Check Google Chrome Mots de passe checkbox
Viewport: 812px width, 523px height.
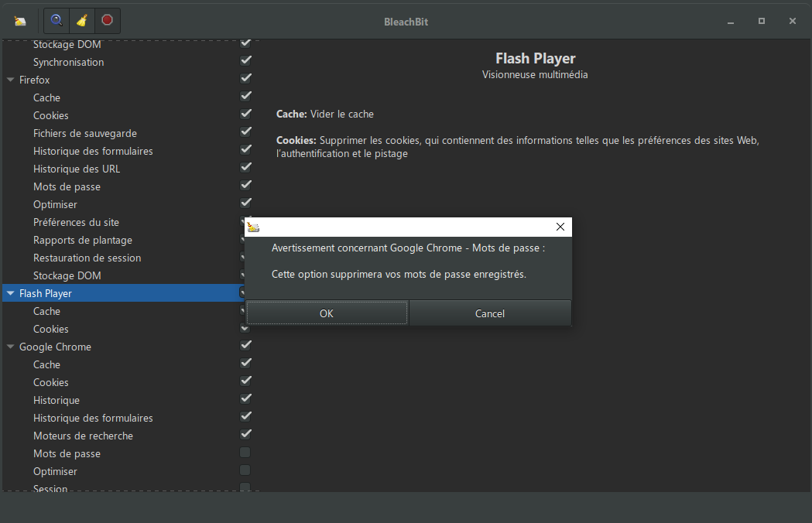coord(245,453)
